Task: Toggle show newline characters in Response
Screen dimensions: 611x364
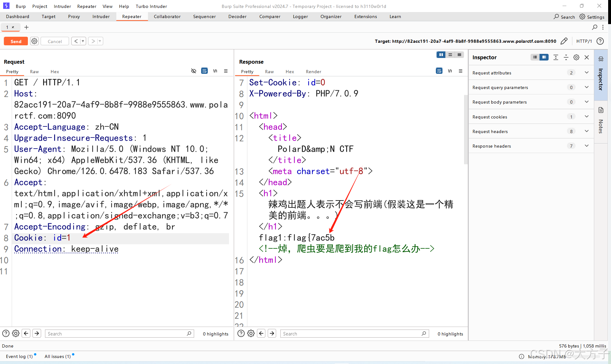Action: point(450,71)
